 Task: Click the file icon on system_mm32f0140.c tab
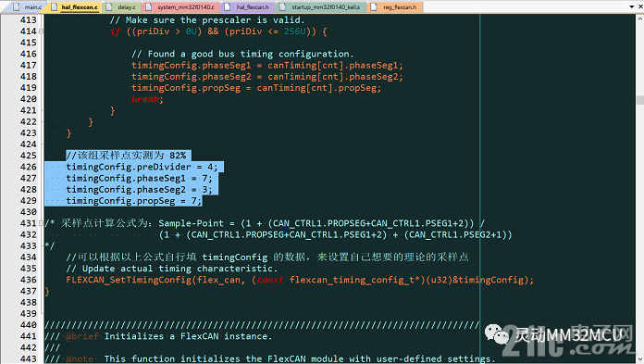pos(149,7)
